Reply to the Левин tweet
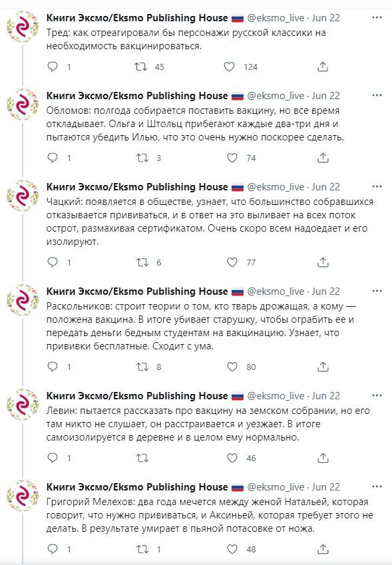This screenshot has width=392, height=565. click(53, 458)
